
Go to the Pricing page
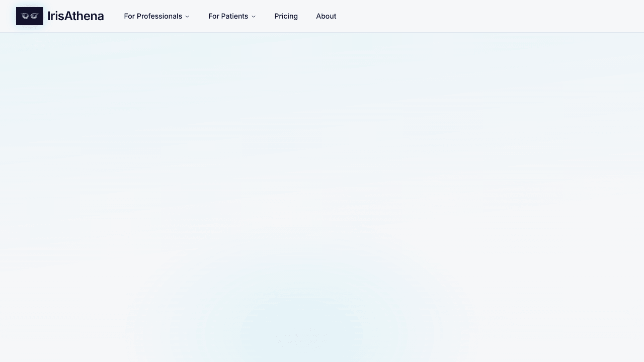pyautogui.click(x=286, y=16)
